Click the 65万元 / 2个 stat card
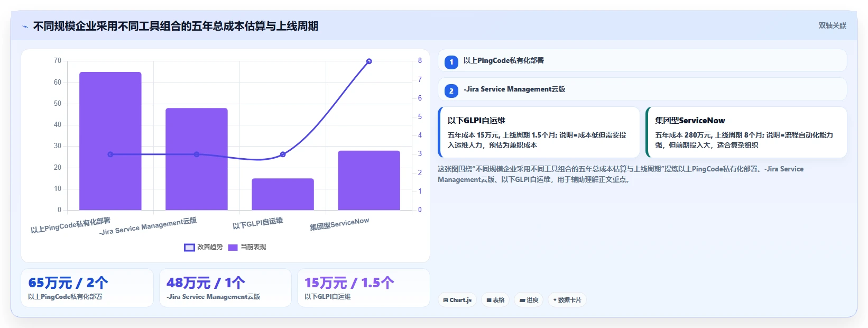The height and width of the screenshot is (328, 868). [87, 288]
